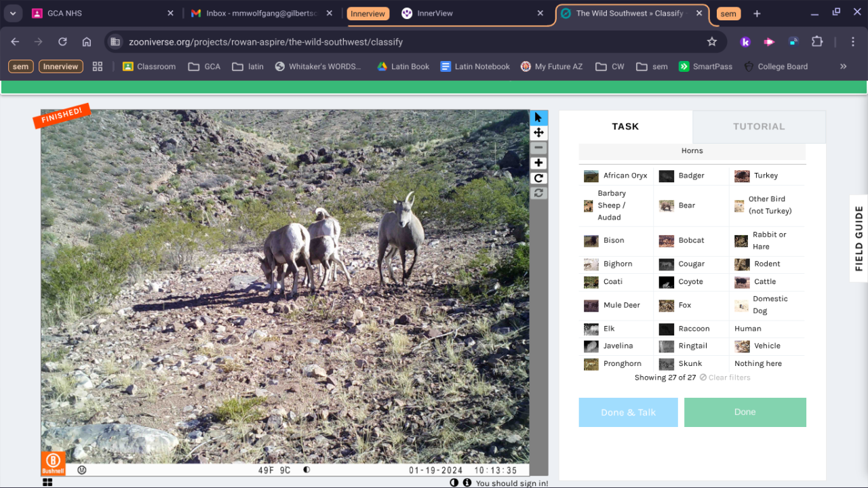Click the bighorn sheep subject photo
Viewport: 868px width, 488px height.
tap(285, 293)
